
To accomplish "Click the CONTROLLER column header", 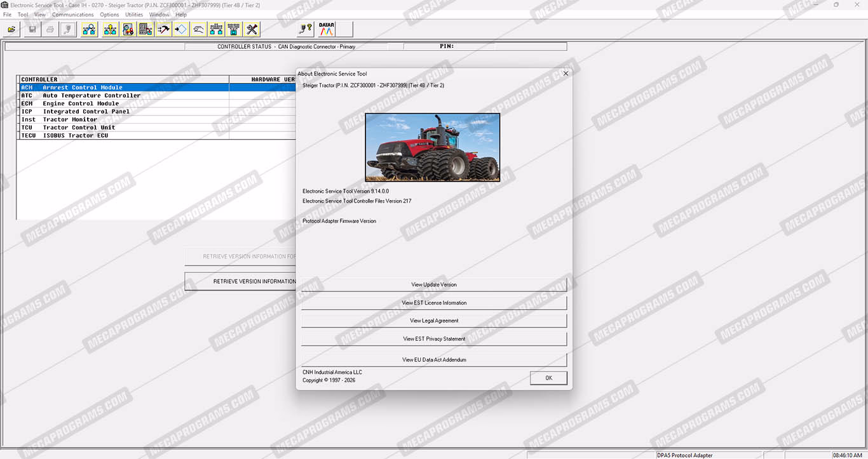I will click(x=124, y=79).
